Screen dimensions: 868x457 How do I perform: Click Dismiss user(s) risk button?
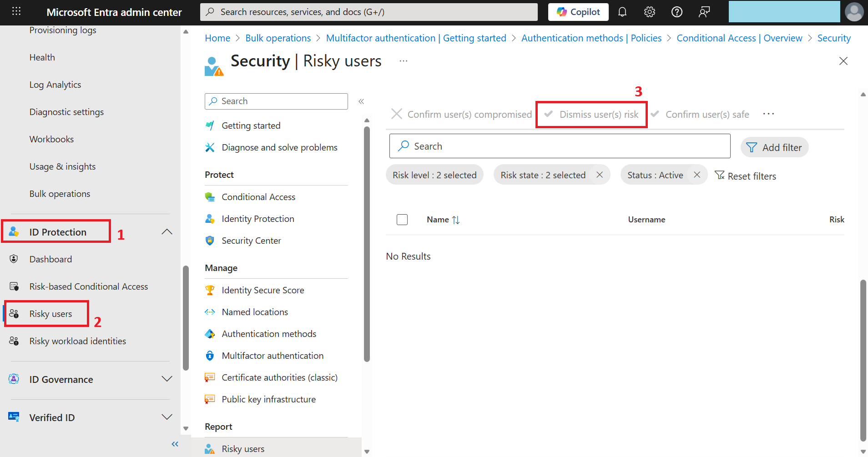591,114
